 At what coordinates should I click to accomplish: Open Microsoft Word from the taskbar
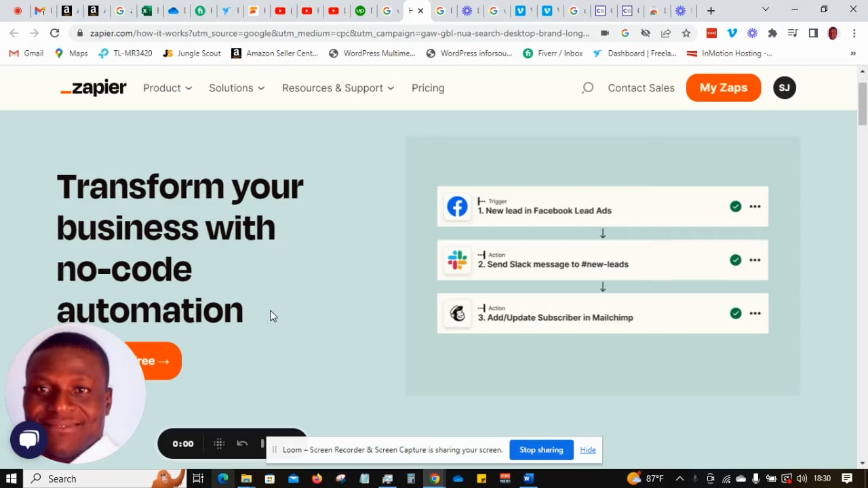[528, 479]
